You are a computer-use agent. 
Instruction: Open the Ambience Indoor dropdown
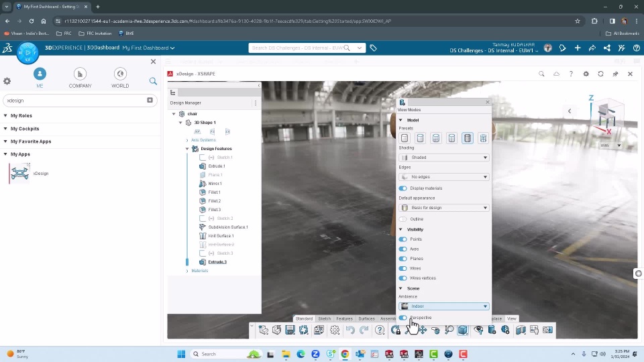click(444, 306)
